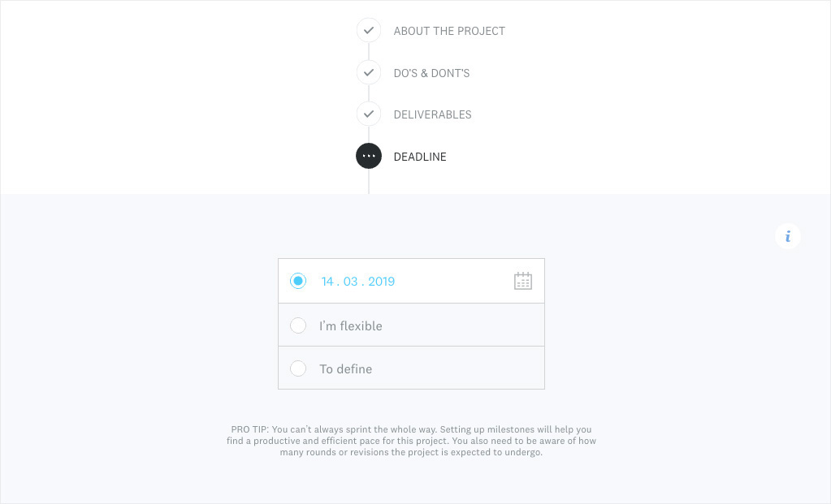831x504 pixels.
Task: Click the About the Project checkmark circle
Action: 369,31
